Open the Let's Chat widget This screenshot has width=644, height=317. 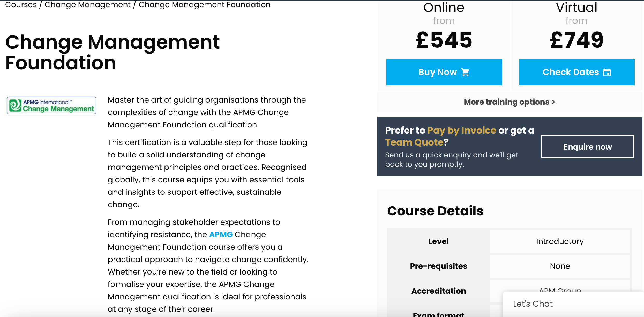(x=533, y=304)
